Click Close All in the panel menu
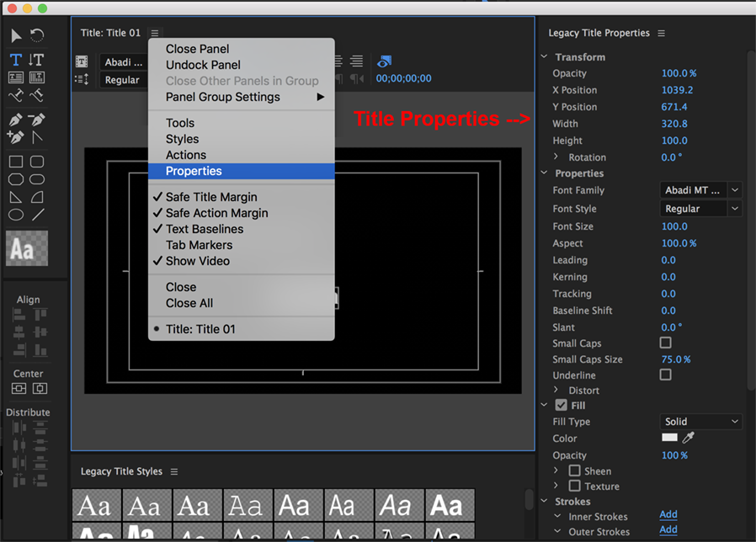The width and height of the screenshot is (756, 542). pyautogui.click(x=189, y=303)
